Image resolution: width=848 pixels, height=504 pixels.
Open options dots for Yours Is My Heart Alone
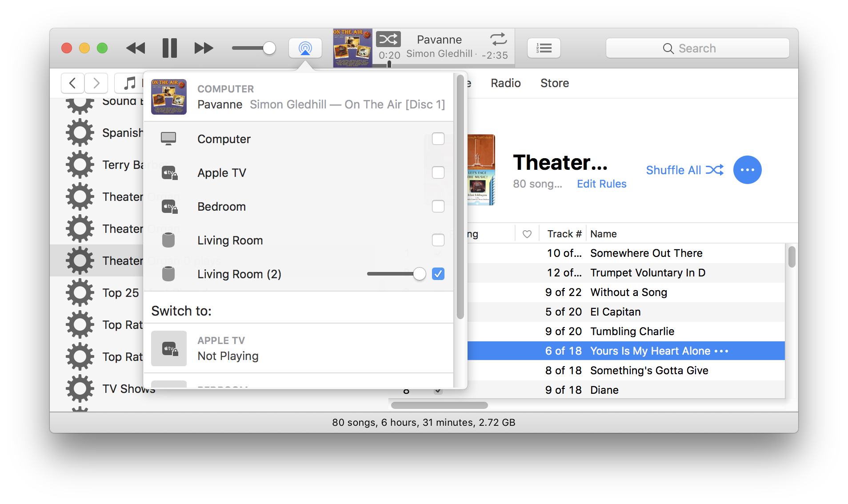point(721,351)
